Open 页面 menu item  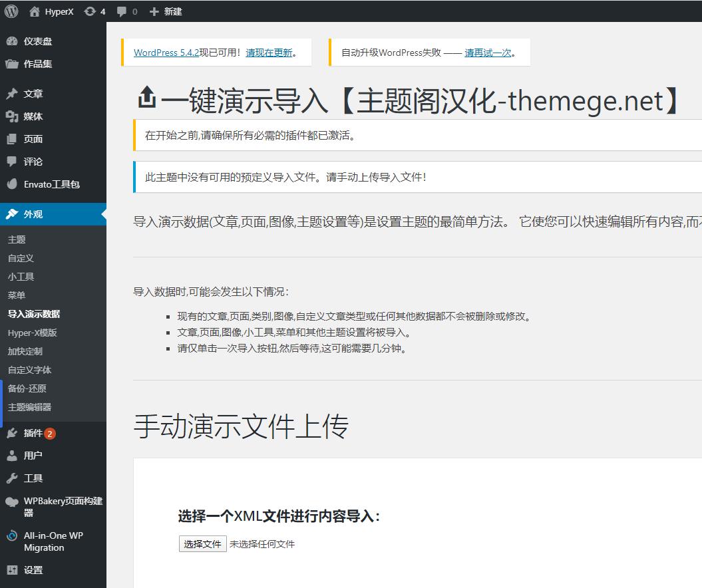pyautogui.click(x=33, y=139)
